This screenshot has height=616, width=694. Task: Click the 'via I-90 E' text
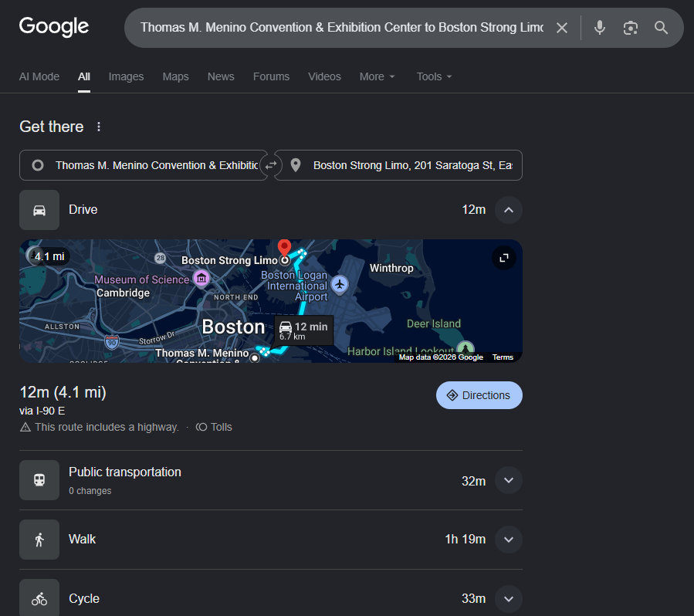42,411
